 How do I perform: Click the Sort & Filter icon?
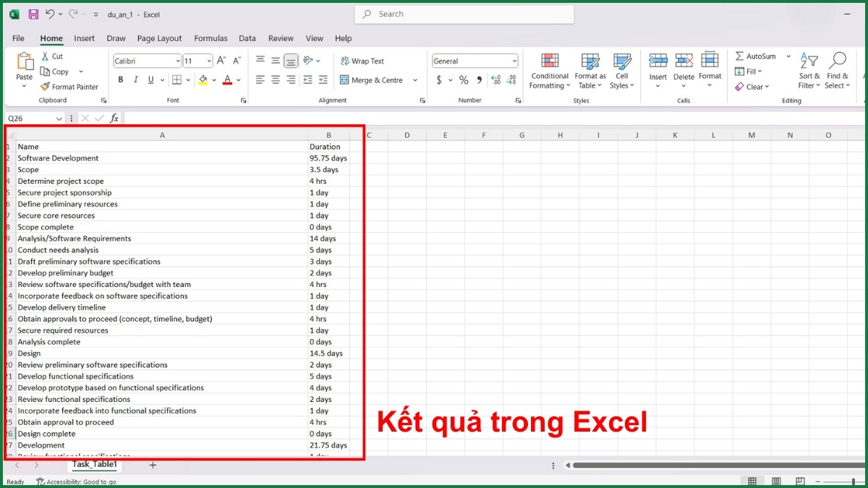808,71
